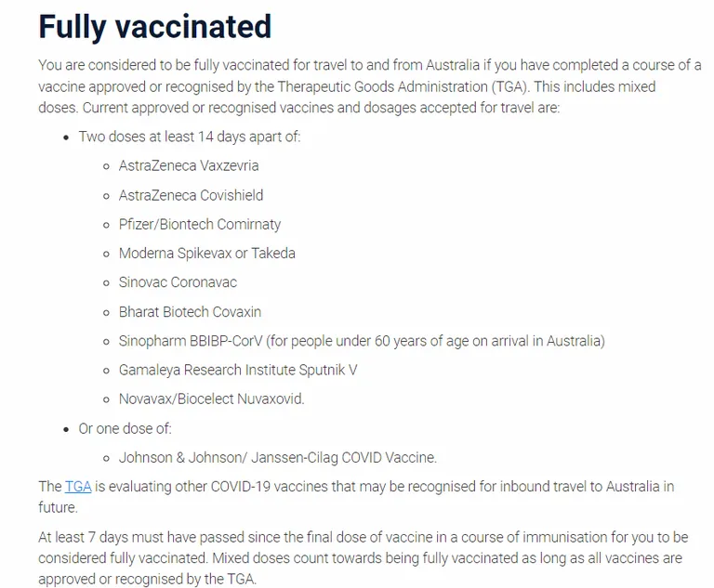714x588 pixels.
Task: Click the AstraZeneca Covishield list item
Action: click(x=191, y=195)
